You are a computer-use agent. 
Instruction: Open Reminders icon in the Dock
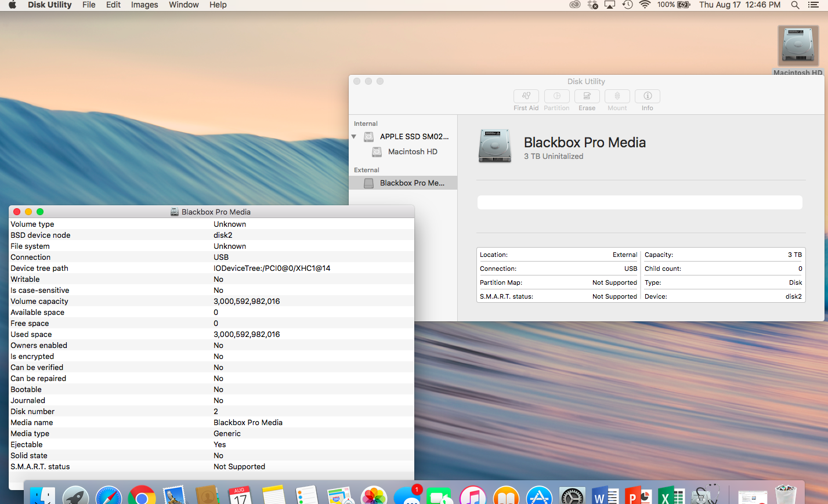[x=307, y=496]
